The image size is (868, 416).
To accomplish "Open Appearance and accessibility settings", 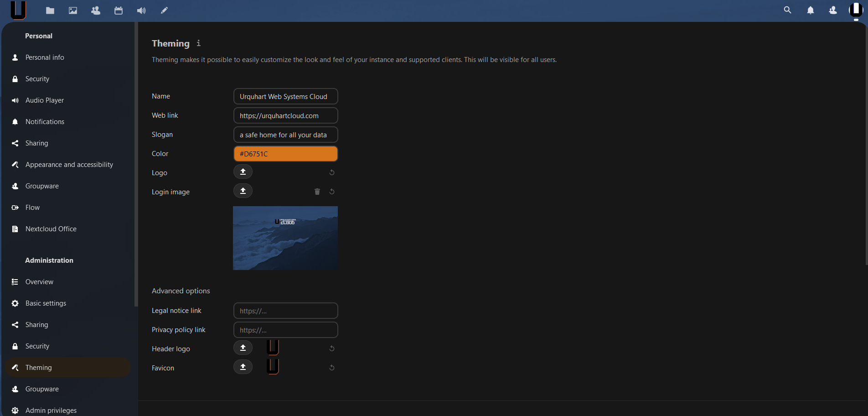I will [x=68, y=165].
